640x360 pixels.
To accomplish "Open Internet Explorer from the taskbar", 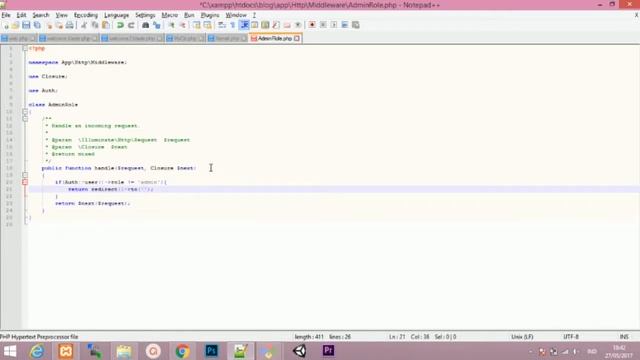I will point(37,351).
